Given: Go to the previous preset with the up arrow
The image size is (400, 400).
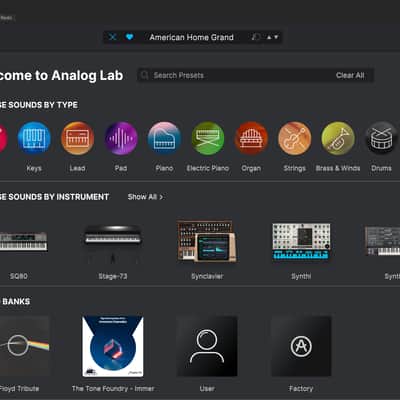Looking at the screenshot, I should point(269,37).
